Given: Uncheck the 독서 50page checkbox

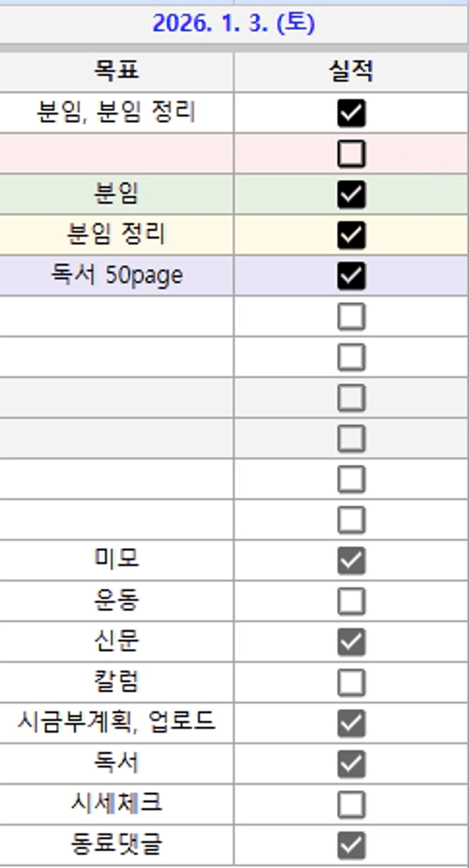Looking at the screenshot, I should tap(351, 276).
